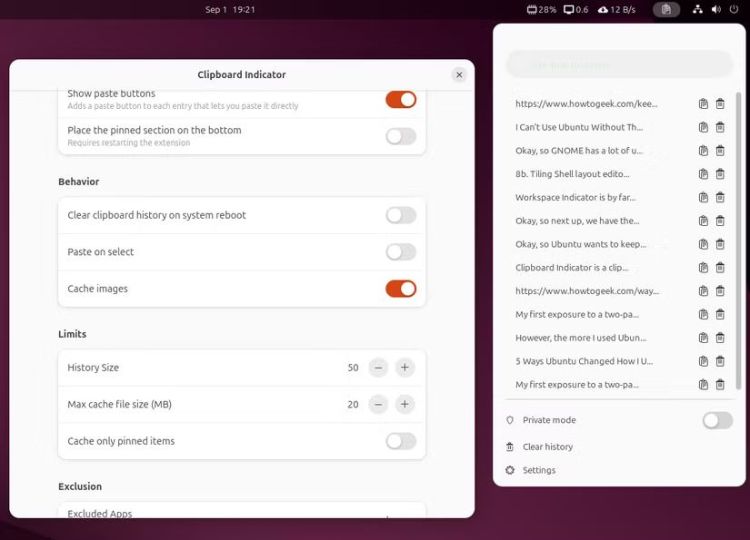750x540 pixels.
Task: Open the volume icon in the top bar
Action: coord(715,9)
